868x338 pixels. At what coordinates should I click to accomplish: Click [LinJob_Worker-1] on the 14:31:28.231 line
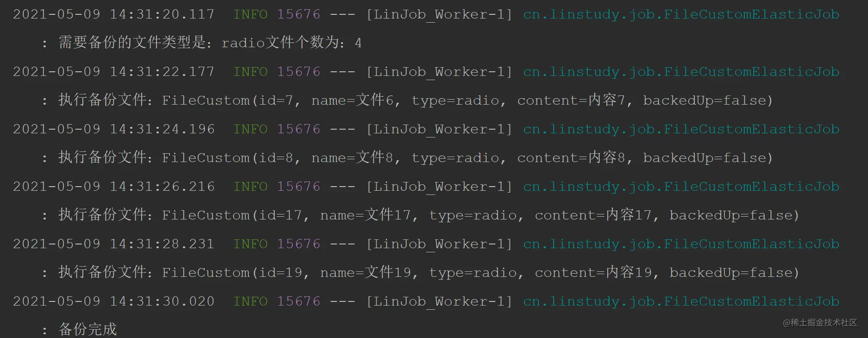click(439, 244)
